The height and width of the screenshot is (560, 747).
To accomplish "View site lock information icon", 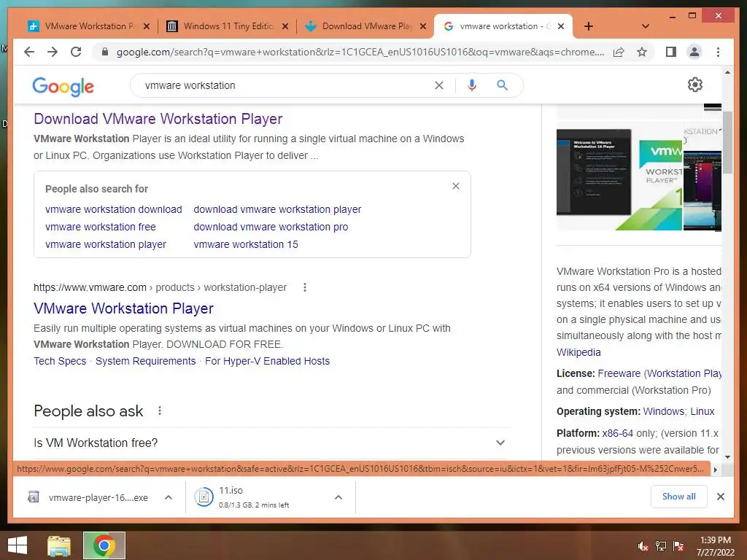I will point(105,52).
